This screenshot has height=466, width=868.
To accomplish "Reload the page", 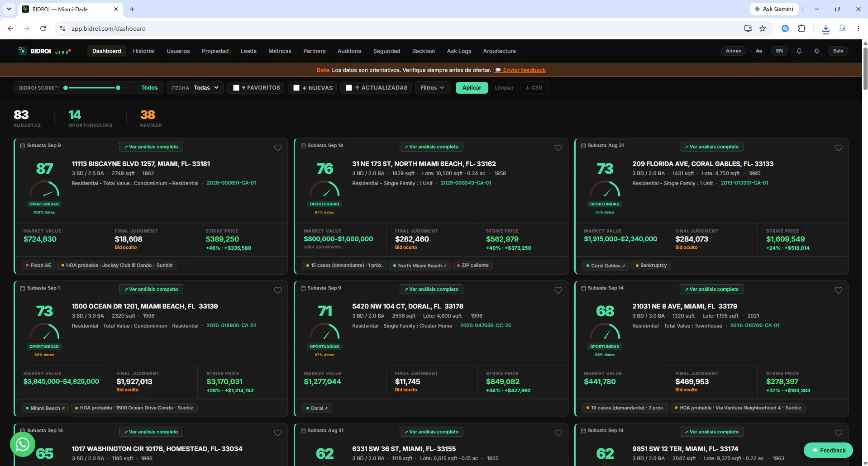I will [x=43, y=29].
